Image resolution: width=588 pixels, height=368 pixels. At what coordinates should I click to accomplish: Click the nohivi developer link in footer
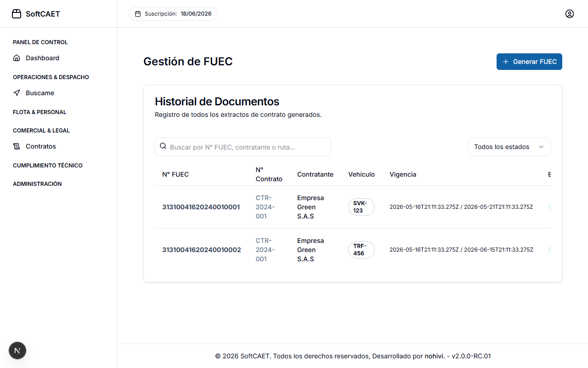click(435, 356)
